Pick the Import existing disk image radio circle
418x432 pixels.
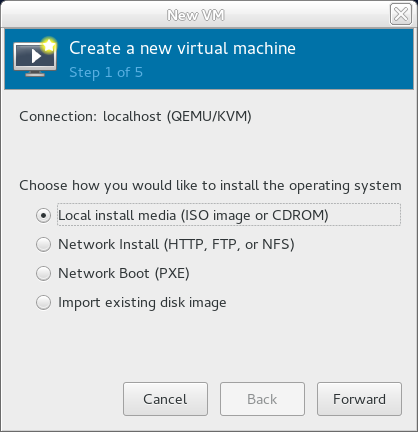point(43,303)
